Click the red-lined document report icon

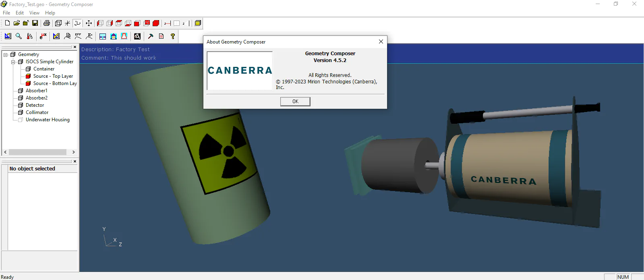162,36
